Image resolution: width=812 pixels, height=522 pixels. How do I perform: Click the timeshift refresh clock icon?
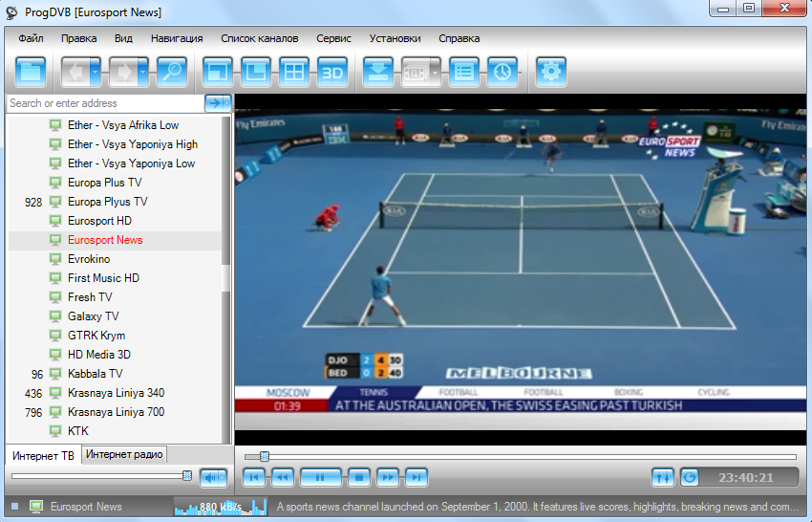(x=690, y=477)
